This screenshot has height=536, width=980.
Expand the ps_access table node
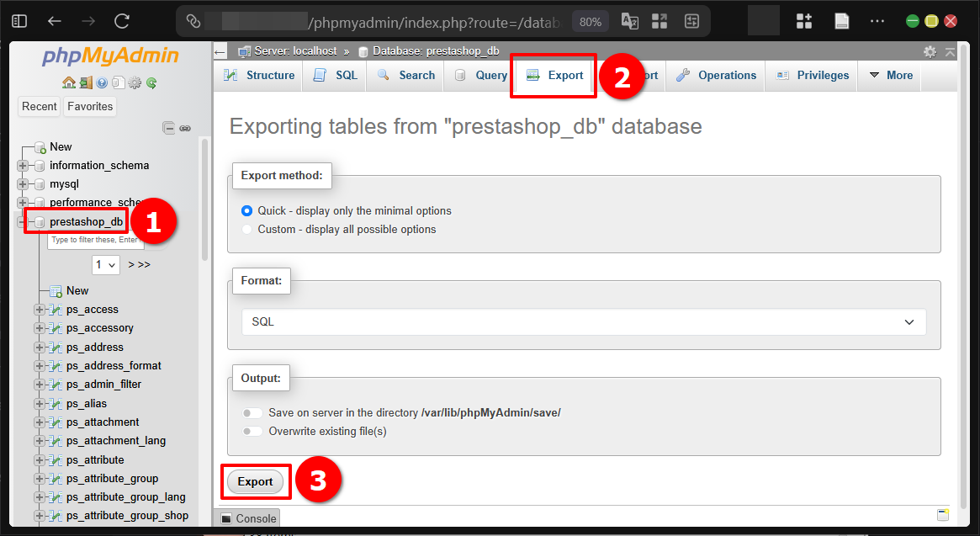pyautogui.click(x=38, y=309)
